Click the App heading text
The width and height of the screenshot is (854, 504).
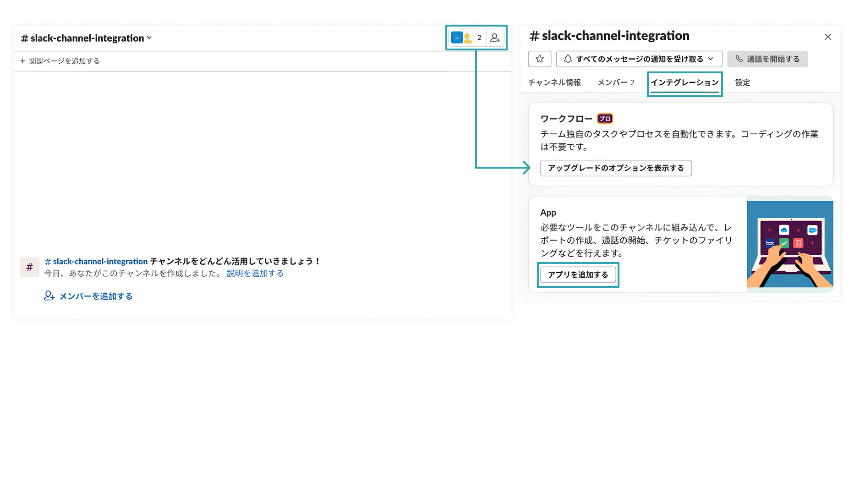pyautogui.click(x=548, y=213)
